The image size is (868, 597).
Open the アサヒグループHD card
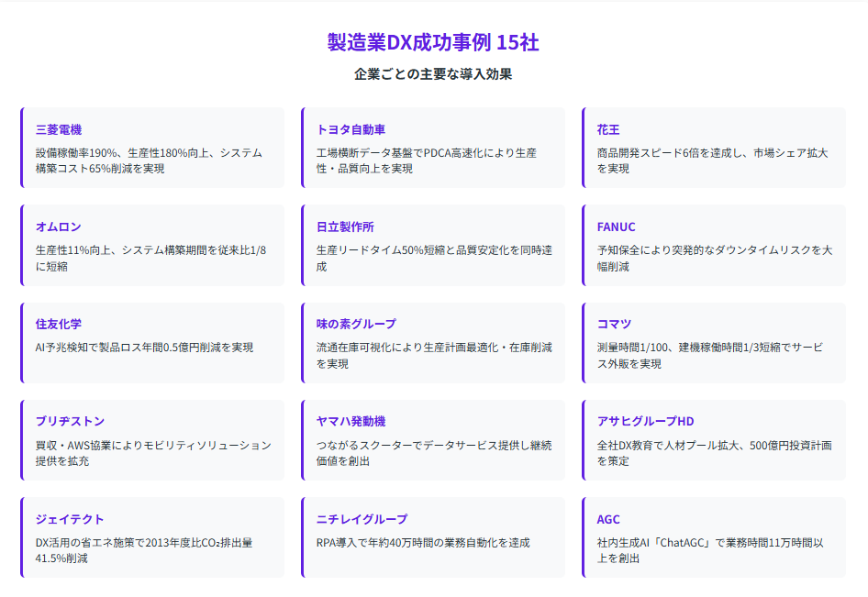click(714, 439)
